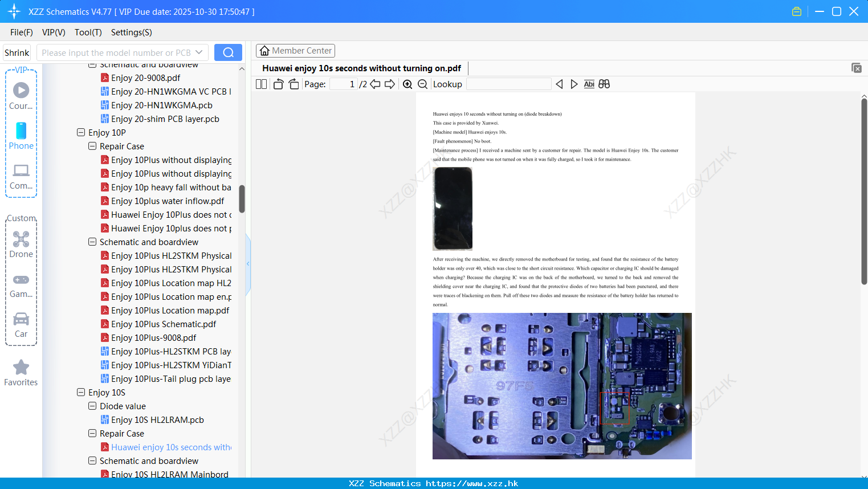Open the model number dropdown arrow
This screenshot has height=489, width=868.
[199, 52]
